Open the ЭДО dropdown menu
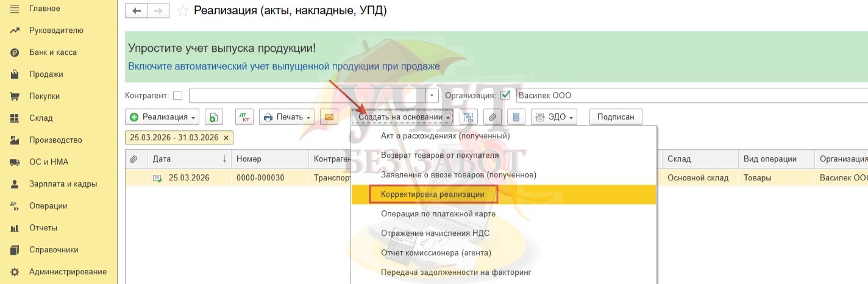Image resolution: width=868 pixels, height=284 pixels. point(554,117)
